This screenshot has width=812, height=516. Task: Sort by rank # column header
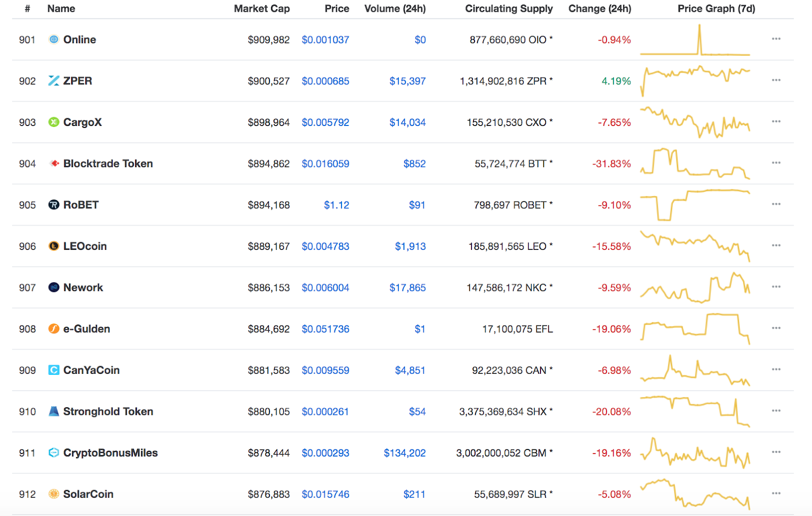27,9
